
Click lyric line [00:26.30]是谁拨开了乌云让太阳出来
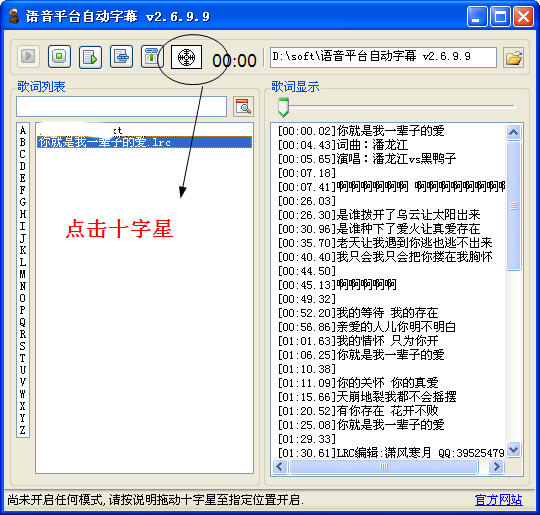pos(379,215)
